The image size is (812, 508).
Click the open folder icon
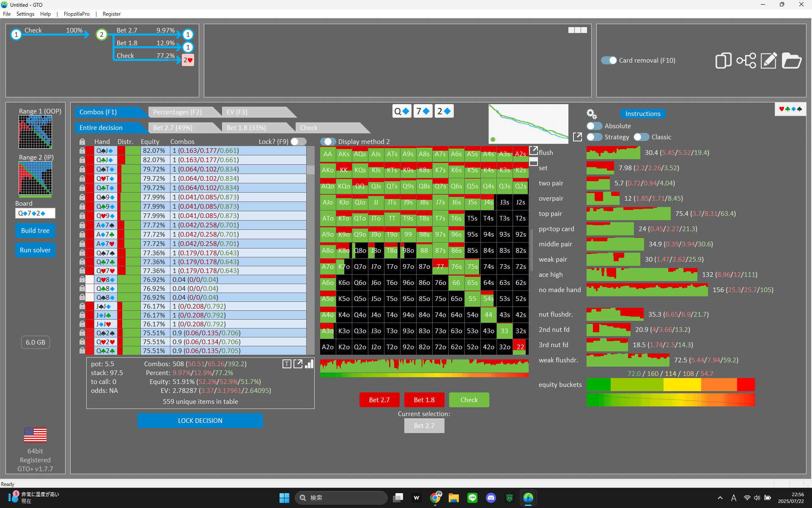(791, 61)
